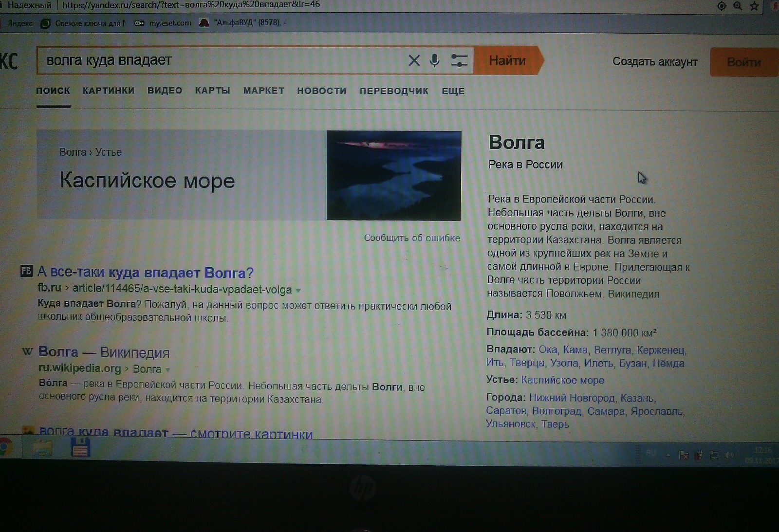Click the Нижний Новгород city link

point(572,398)
